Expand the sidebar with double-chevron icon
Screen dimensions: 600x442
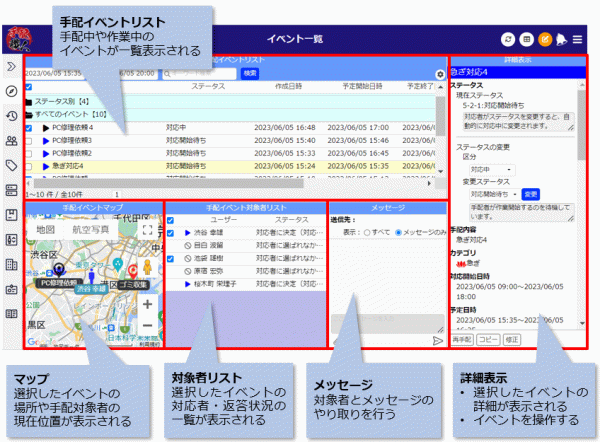12,66
